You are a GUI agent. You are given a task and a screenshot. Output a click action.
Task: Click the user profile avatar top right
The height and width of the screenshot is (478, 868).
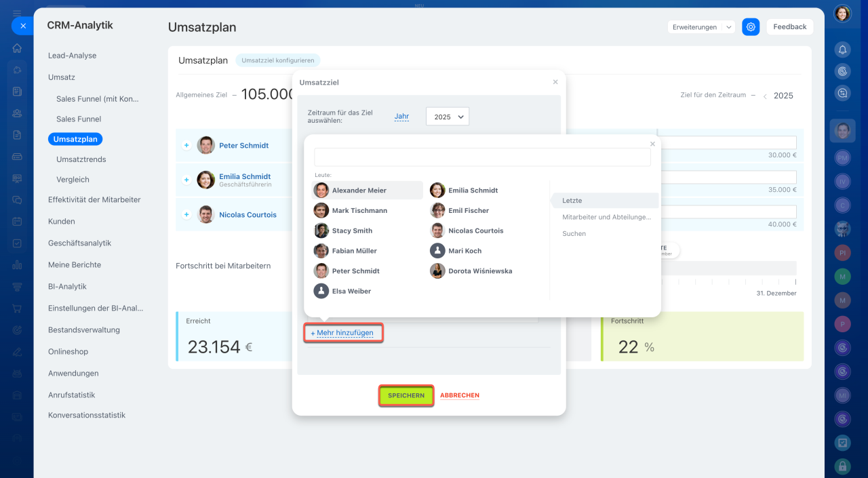coord(842,14)
